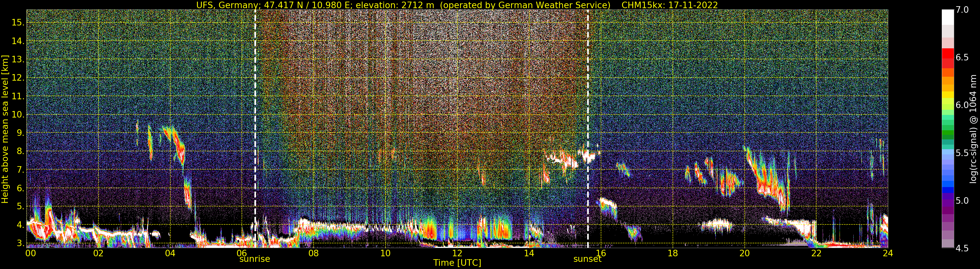The height and width of the screenshot is (269, 980).
Task: Click the height axis tick label '15.'
Action: coord(18,23)
